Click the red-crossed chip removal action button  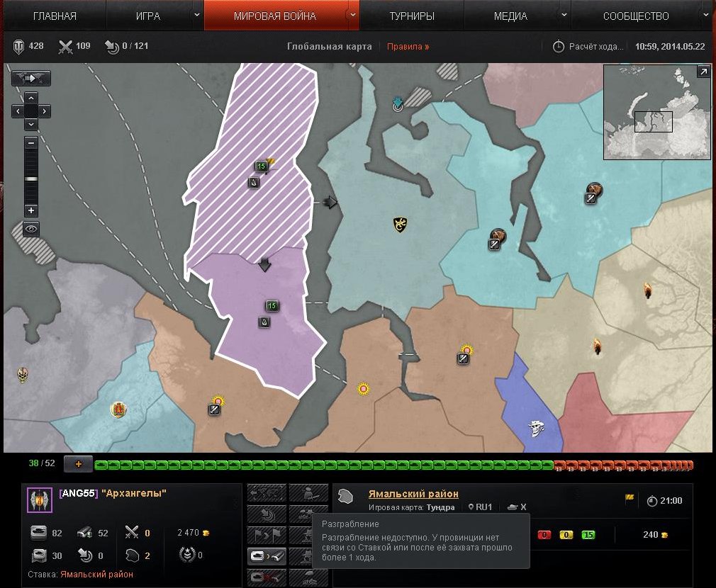[267, 577]
